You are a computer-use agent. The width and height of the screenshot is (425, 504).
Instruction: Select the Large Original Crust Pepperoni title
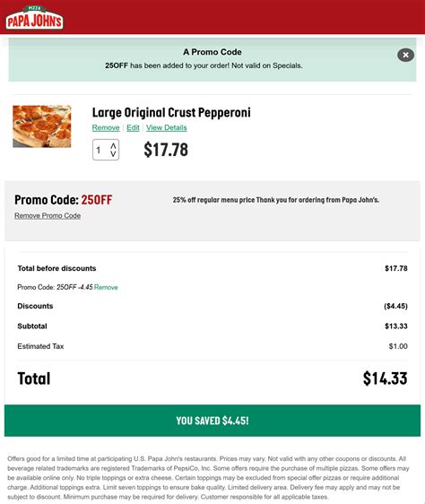pyautogui.click(x=171, y=112)
